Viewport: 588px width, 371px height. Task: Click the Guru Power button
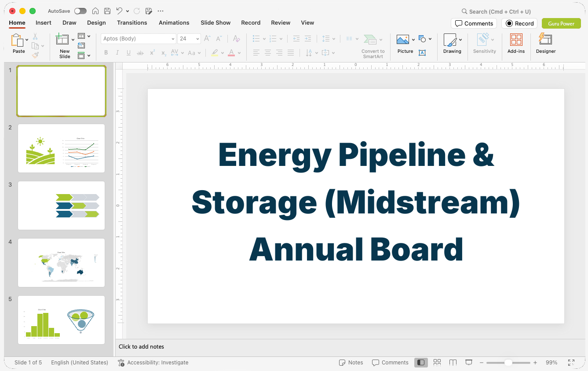click(561, 23)
